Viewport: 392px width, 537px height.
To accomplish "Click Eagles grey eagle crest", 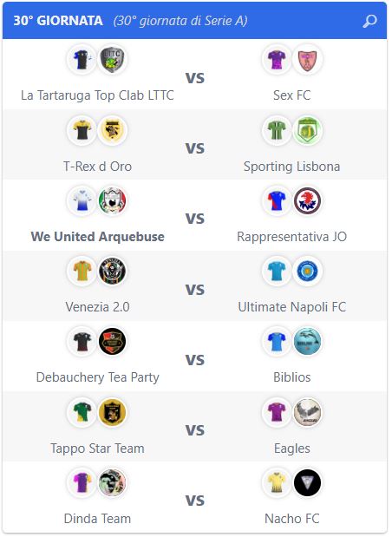I will (x=307, y=412).
